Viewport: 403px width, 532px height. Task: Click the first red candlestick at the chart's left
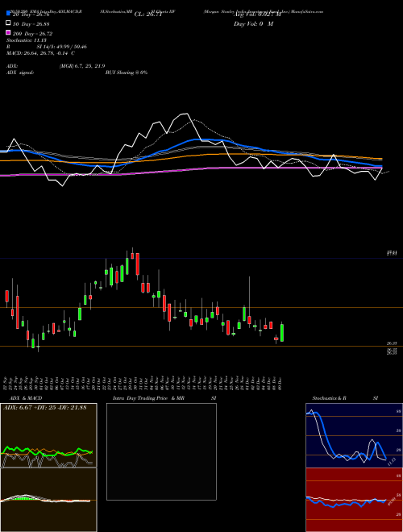[x=6, y=296]
